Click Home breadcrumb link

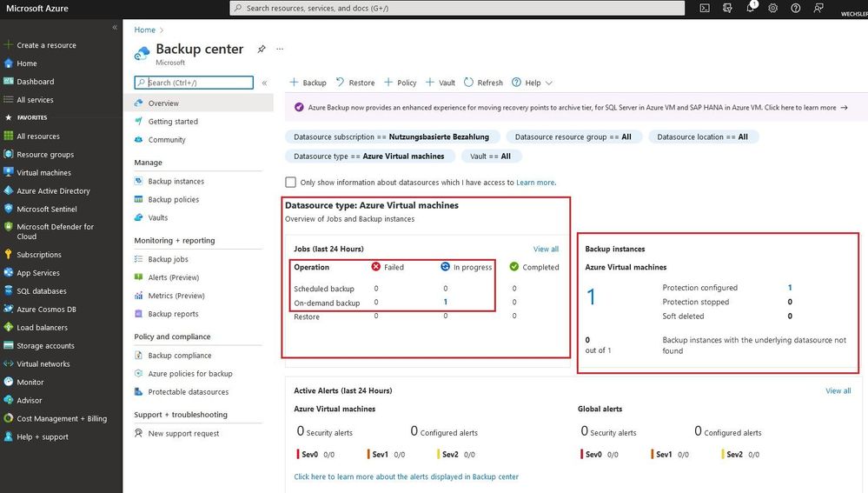point(144,30)
